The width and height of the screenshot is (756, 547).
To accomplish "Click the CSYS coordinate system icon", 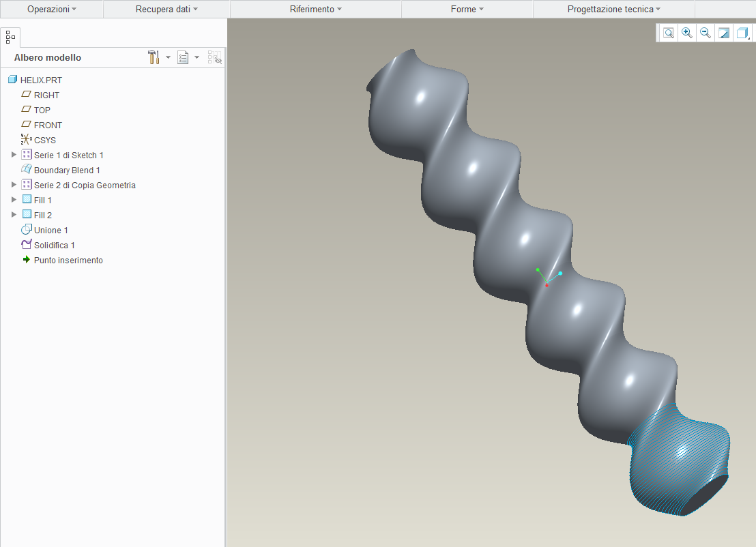I will 27,139.
